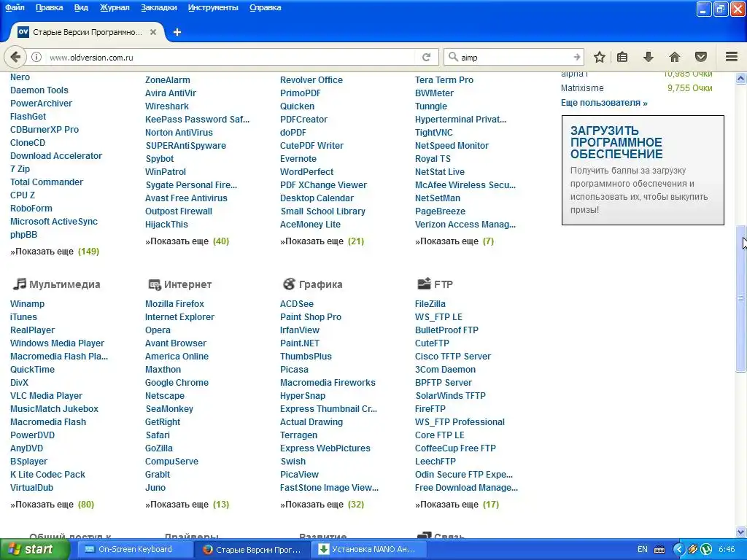Click the Графика category icon
The image size is (747, 560).
pos(289,284)
